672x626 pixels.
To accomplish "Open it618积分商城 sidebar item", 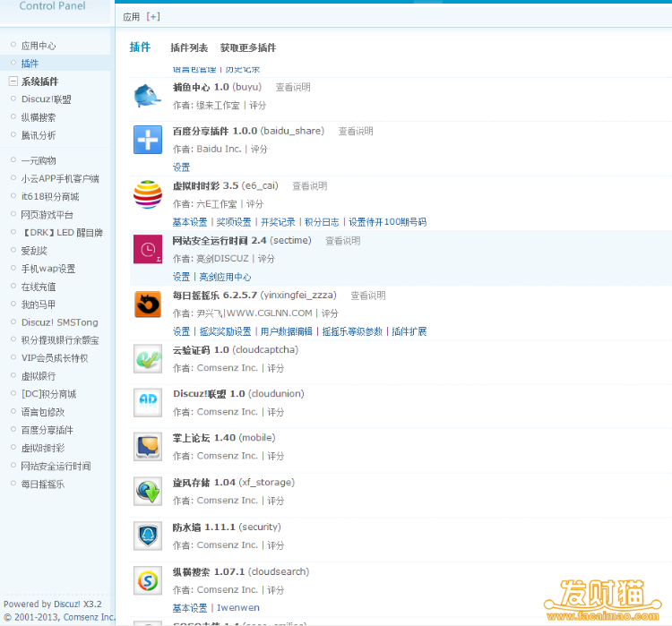I will pyautogui.click(x=50, y=196).
